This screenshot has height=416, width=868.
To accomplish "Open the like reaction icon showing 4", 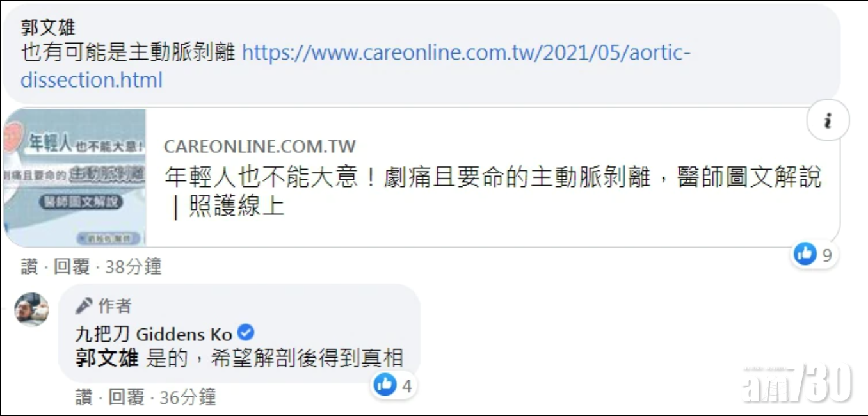I will (385, 385).
